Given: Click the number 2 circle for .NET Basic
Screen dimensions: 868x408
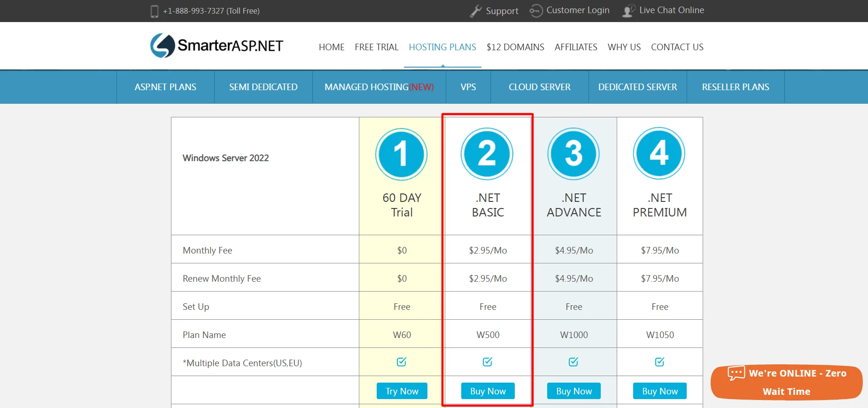Looking at the screenshot, I should 487,154.
